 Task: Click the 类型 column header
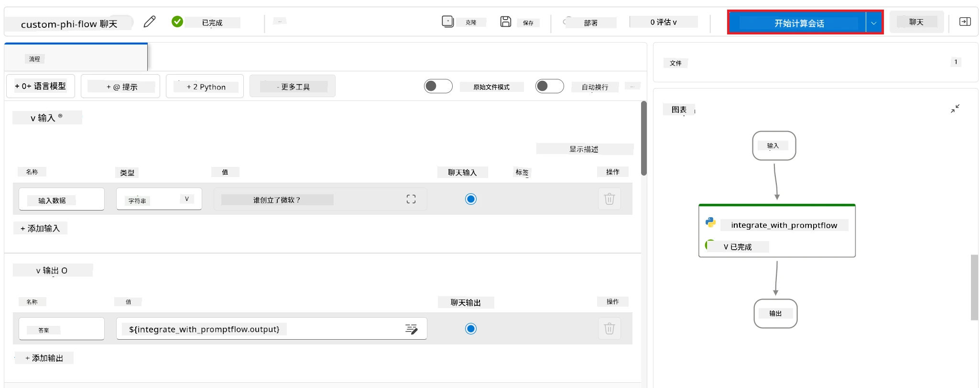click(x=127, y=172)
